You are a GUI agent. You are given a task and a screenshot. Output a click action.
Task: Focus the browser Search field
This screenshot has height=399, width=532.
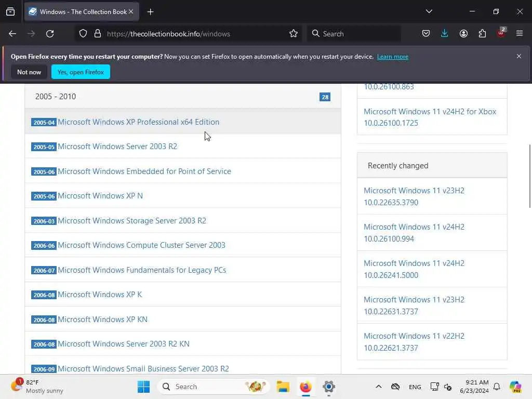coord(354,34)
